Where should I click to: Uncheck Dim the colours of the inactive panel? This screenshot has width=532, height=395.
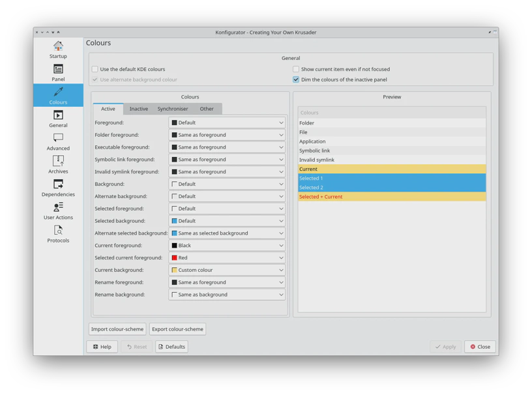click(296, 80)
